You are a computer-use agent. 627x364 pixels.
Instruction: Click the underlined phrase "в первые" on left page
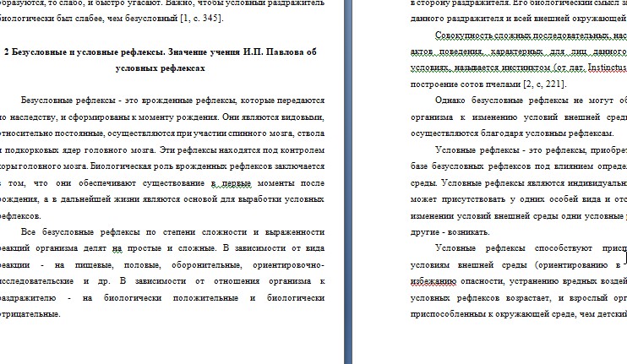coord(229,183)
